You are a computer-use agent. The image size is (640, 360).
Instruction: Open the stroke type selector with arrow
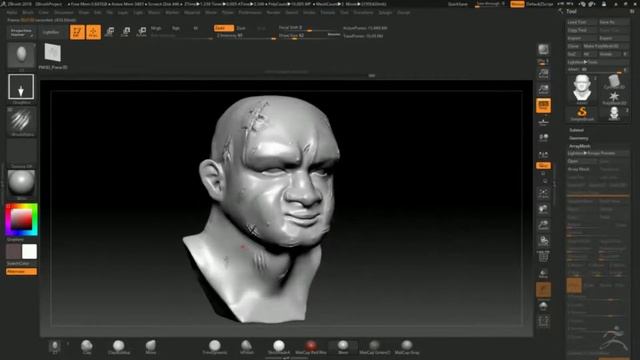[x=21, y=87]
